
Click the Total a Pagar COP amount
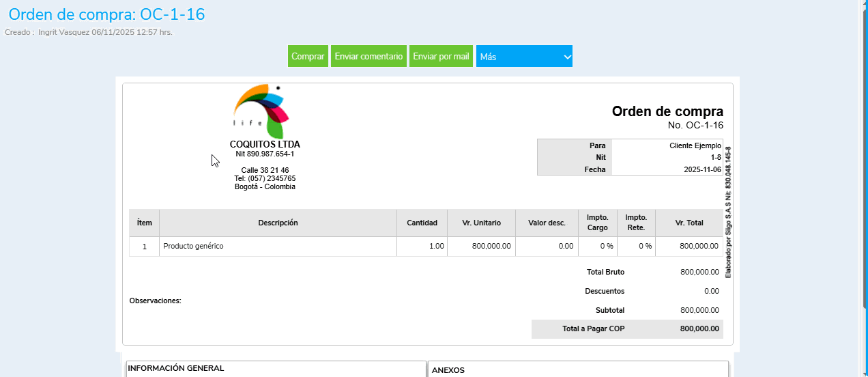coord(699,329)
